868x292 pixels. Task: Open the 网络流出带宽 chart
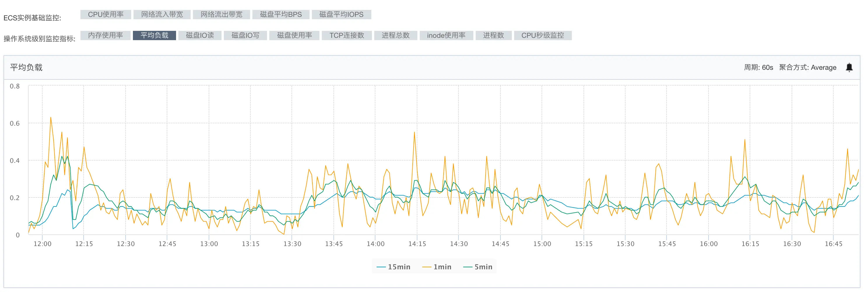(x=222, y=15)
